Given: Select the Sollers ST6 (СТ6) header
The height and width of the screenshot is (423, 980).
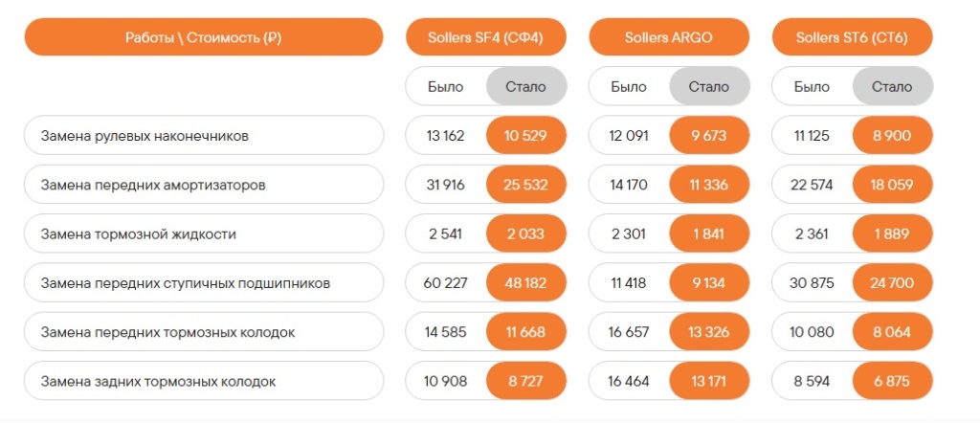Looking at the screenshot, I should [x=852, y=38].
